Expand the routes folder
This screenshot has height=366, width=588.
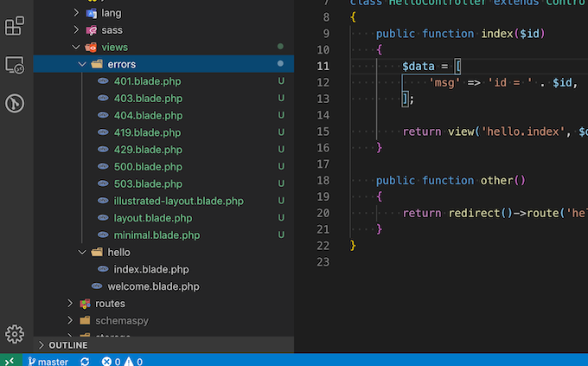70,304
